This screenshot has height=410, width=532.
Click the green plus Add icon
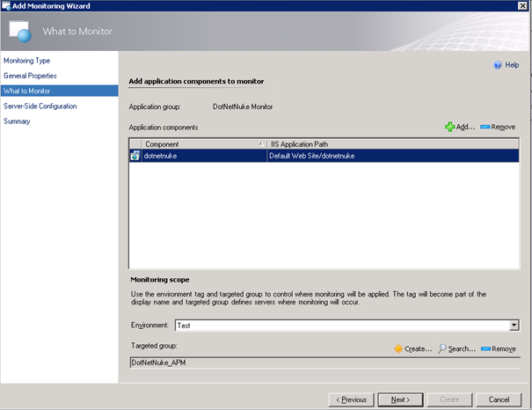(450, 127)
